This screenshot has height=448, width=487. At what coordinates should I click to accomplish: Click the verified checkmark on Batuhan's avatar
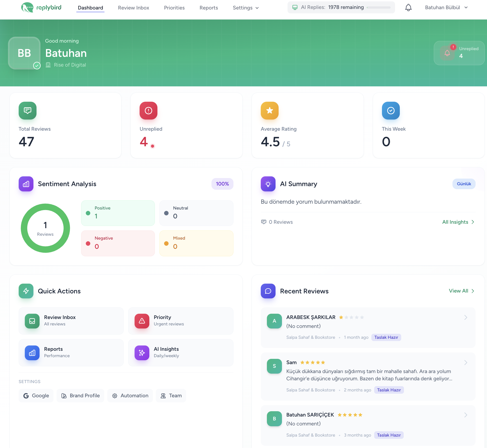[x=36, y=66]
